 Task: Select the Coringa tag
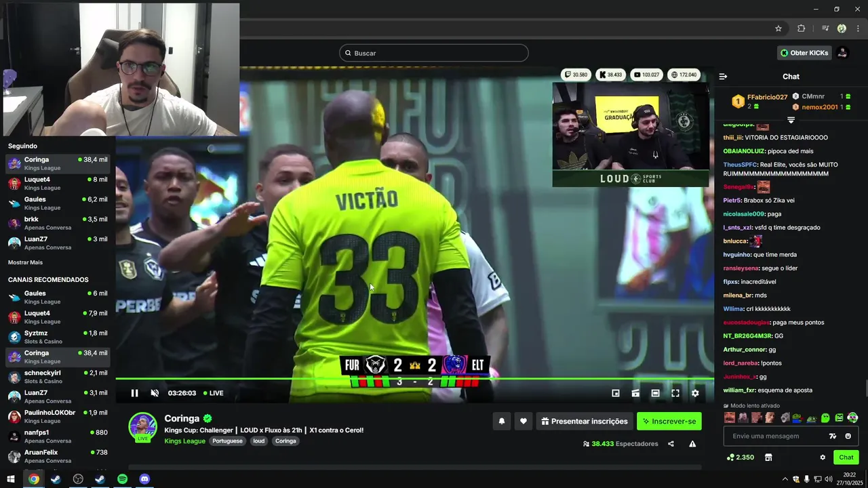tap(285, 441)
